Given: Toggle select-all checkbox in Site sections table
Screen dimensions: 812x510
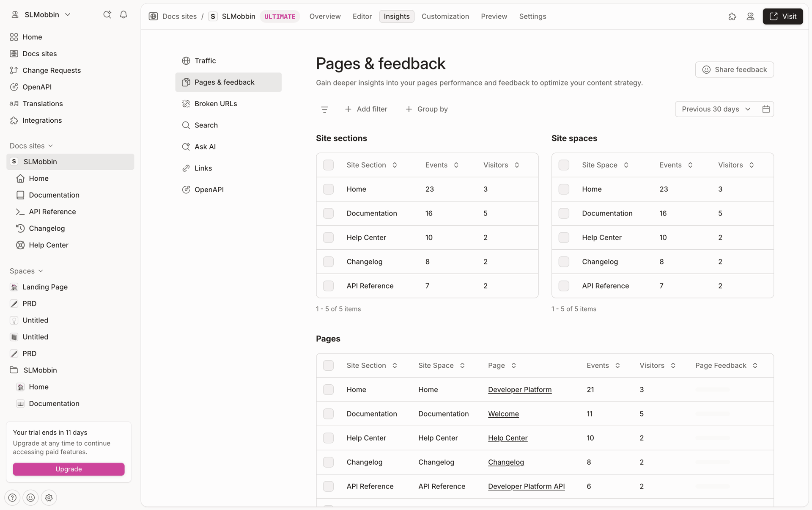Looking at the screenshot, I should click(328, 165).
